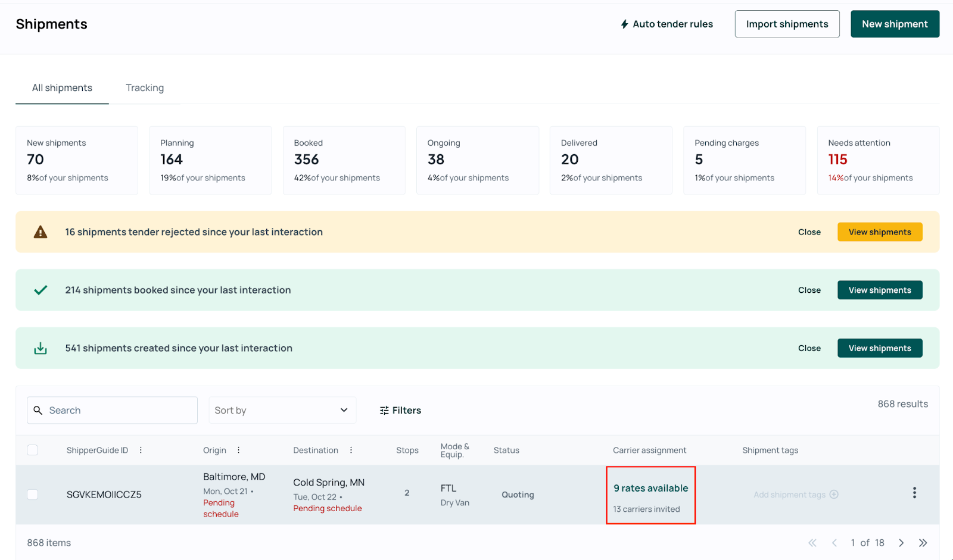This screenshot has width=953, height=560.
Task: Click the 868 results count
Action: point(902,404)
